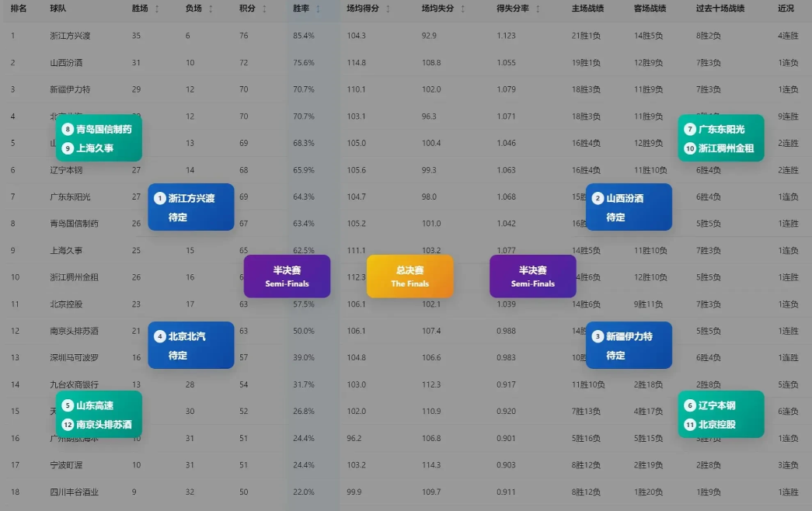Click the 球队 column header

tap(58, 9)
